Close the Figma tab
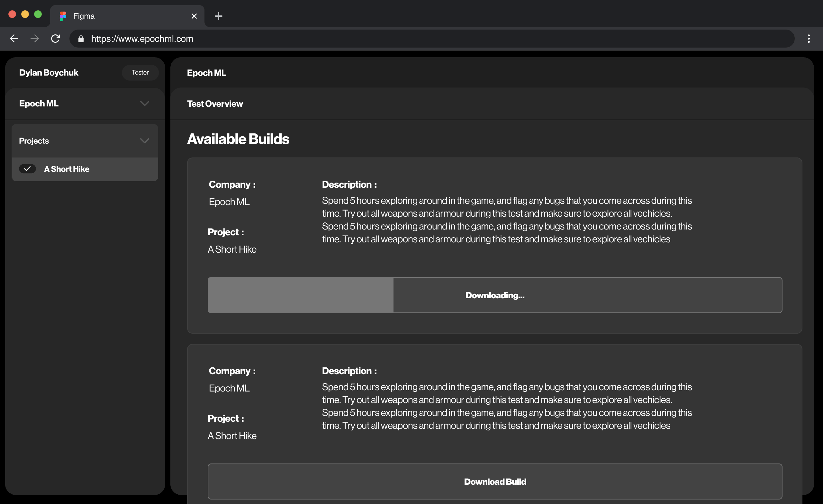The height and width of the screenshot is (504, 823). (x=194, y=16)
